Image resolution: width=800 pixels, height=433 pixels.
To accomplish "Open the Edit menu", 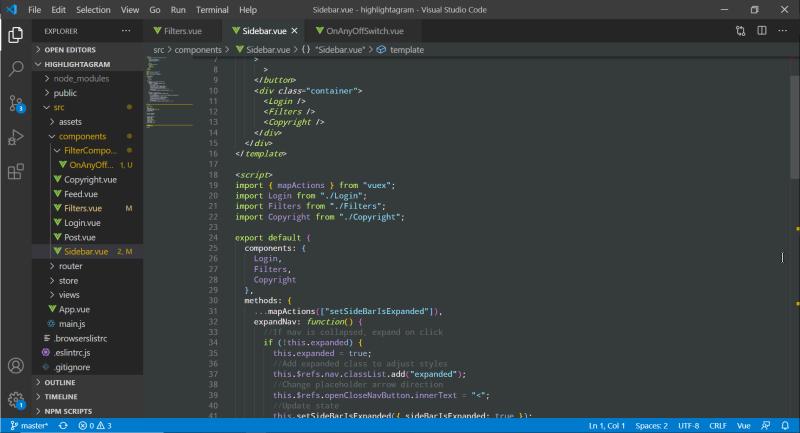I will click(x=58, y=10).
